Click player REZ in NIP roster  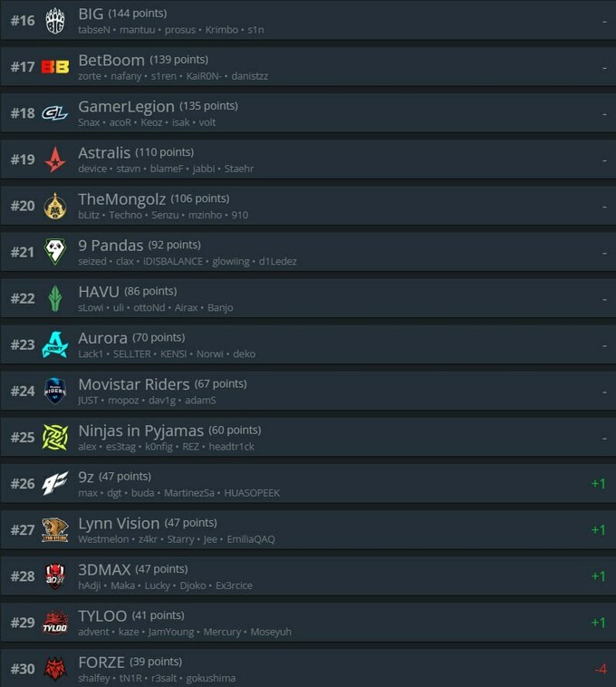coord(190,447)
